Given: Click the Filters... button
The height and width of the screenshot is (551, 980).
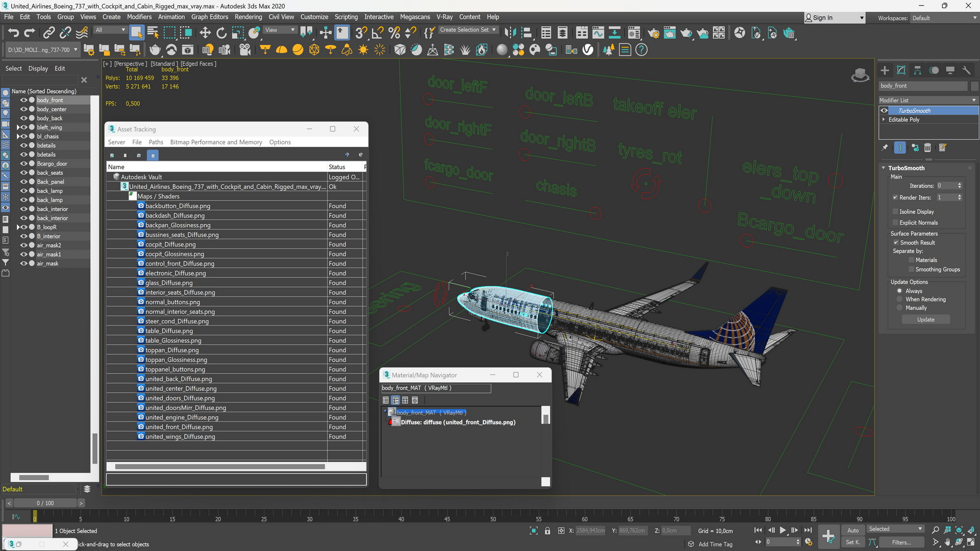Looking at the screenshot, I should [x=901, y=542].
